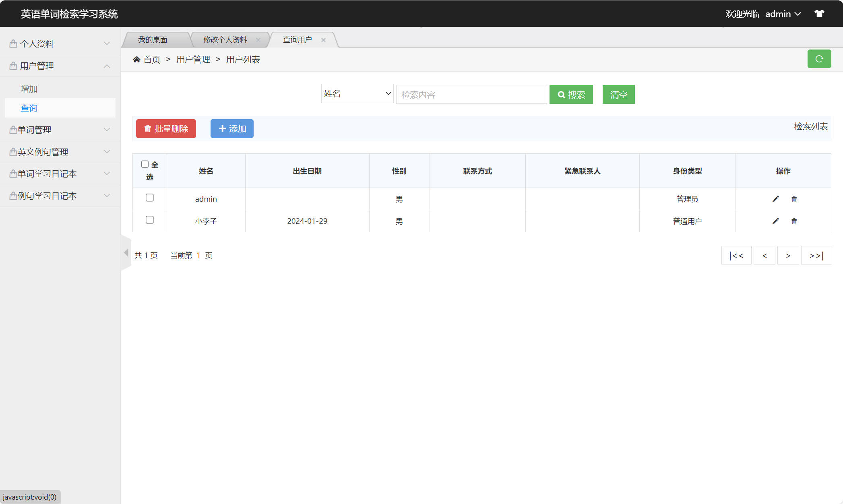Delete the 小李子 user row
This screenshot has height=504, width=843.
(x=793, y=221)
